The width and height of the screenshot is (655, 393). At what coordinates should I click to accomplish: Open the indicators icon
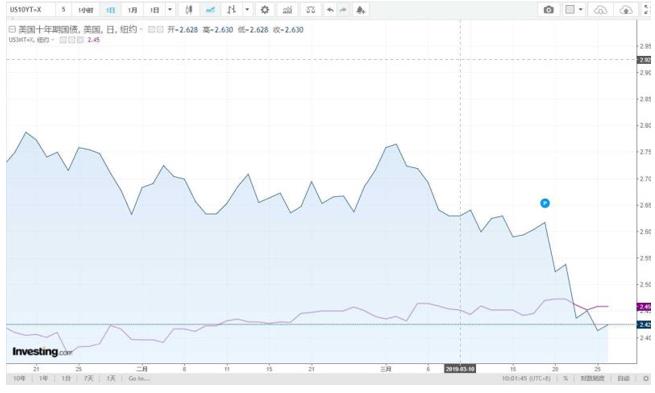pos(287,10)
